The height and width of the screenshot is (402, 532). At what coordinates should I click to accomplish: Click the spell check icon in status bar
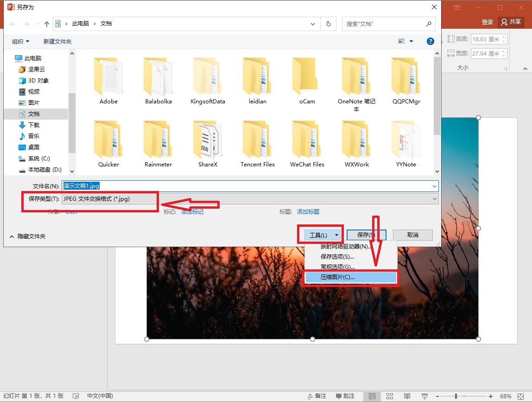[x=76, y=396]
